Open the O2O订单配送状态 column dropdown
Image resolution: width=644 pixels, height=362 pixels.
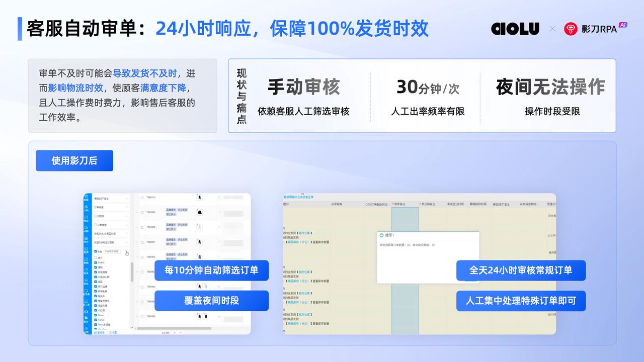[x=389, y=204]
